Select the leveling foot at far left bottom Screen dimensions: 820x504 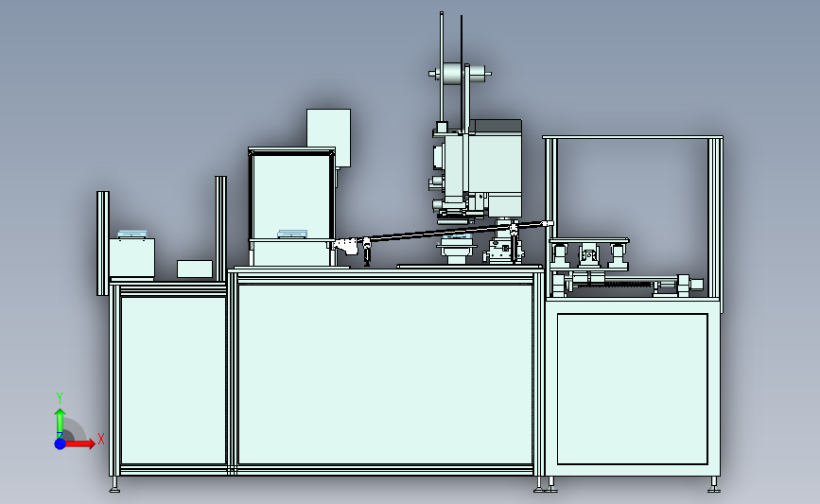pos(114,484)
